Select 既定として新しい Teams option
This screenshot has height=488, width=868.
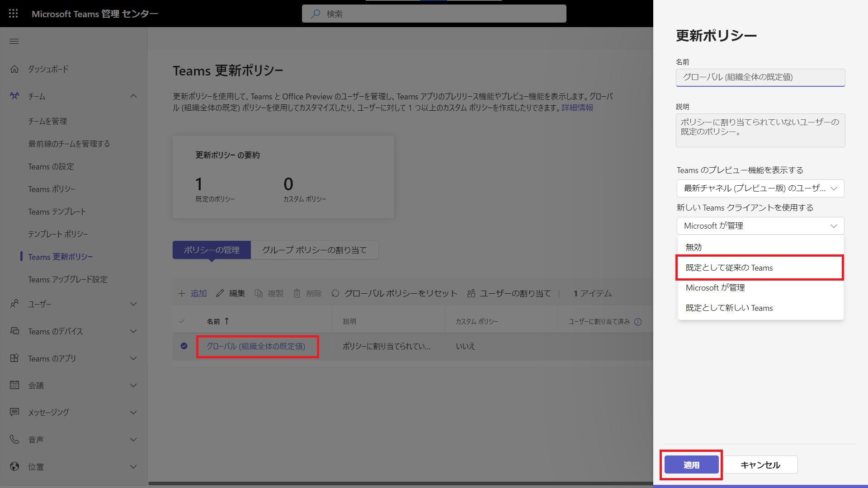click(760, 308)
